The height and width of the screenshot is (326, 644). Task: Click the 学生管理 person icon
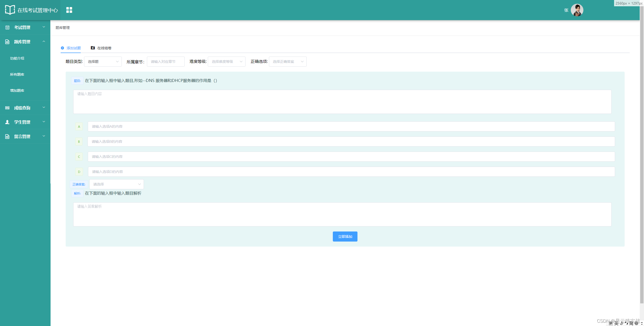point(7,122)
